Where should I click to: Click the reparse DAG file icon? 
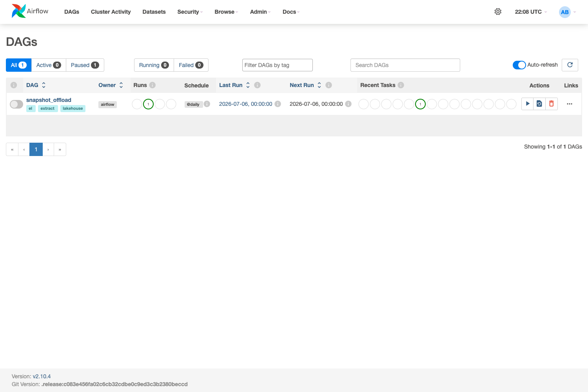(x=539, y=104)
